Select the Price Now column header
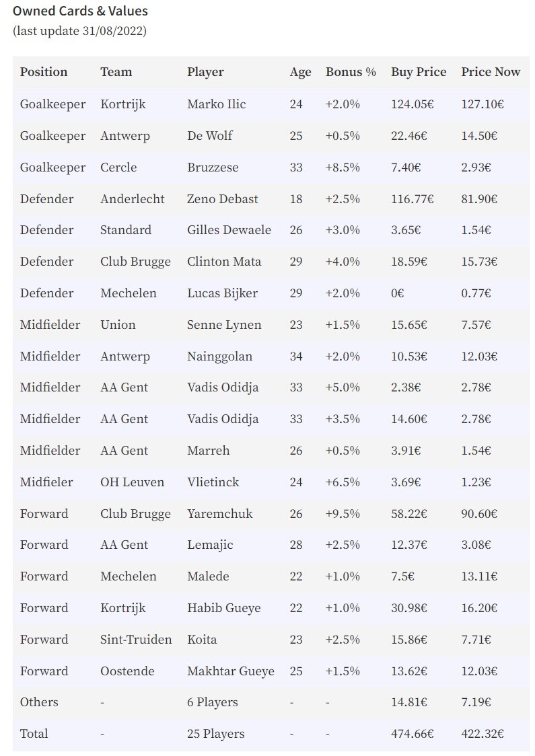Viewport: 535px width, 756px height. (490, 72)
